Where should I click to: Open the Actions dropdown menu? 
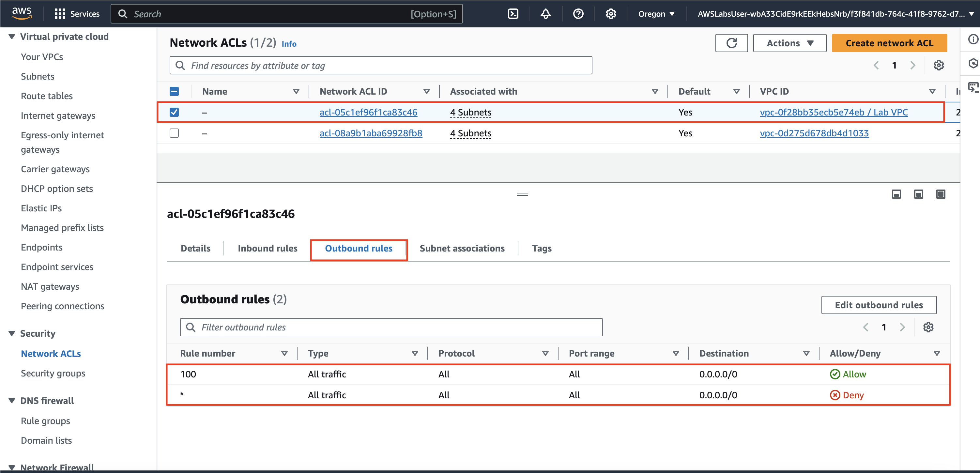pyautogui.click(x=789, y=43)
